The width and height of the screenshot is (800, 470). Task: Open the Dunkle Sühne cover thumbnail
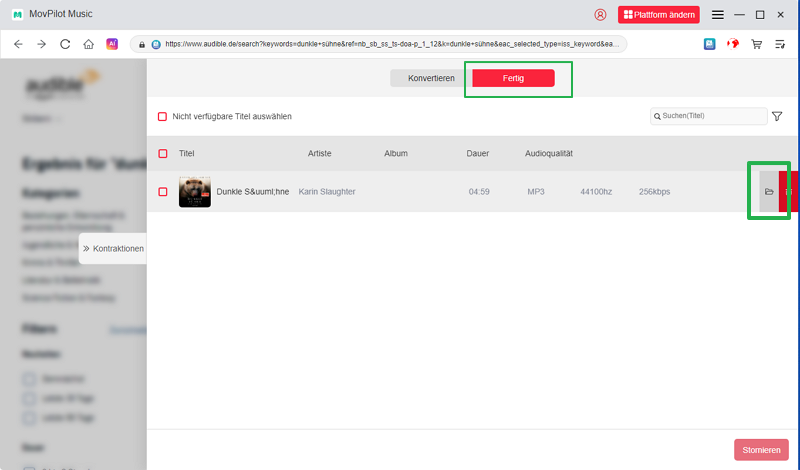(x=195, y=192)
